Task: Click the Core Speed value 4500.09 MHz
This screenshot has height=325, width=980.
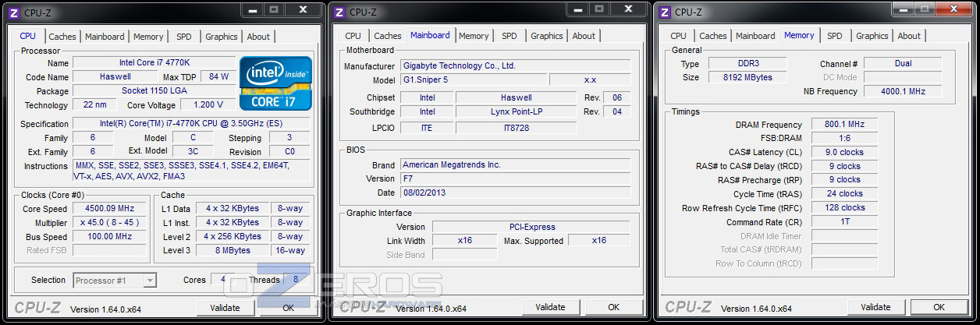Action: point(109,209)
